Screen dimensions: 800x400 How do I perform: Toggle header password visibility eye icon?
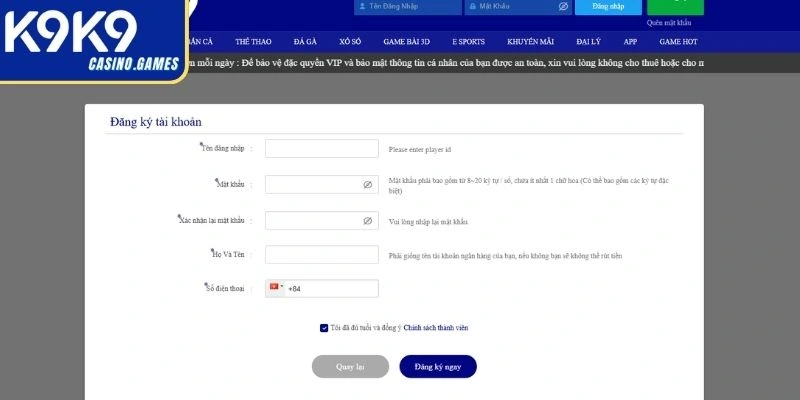(563, 7)
